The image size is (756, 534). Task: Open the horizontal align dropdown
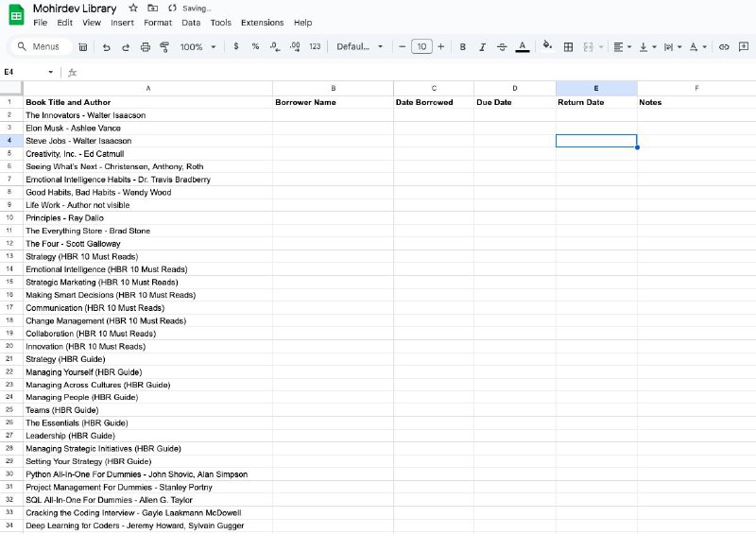coord(622,47)
